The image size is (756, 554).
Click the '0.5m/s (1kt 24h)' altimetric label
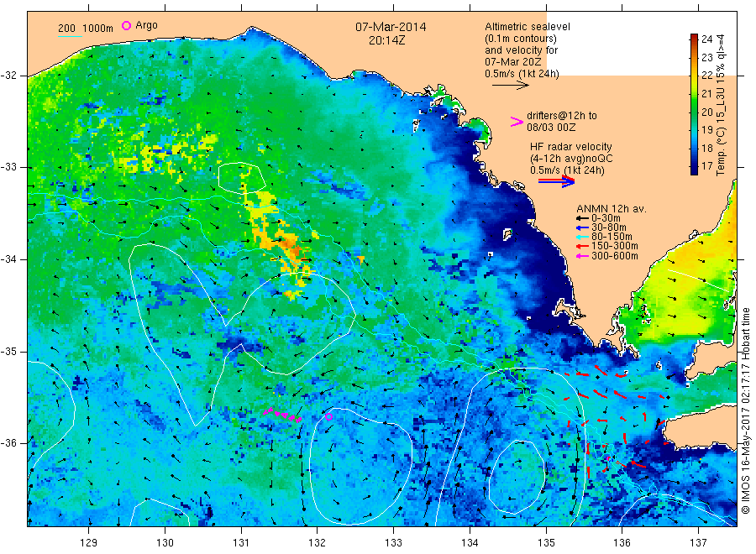[x=522, y=74]
